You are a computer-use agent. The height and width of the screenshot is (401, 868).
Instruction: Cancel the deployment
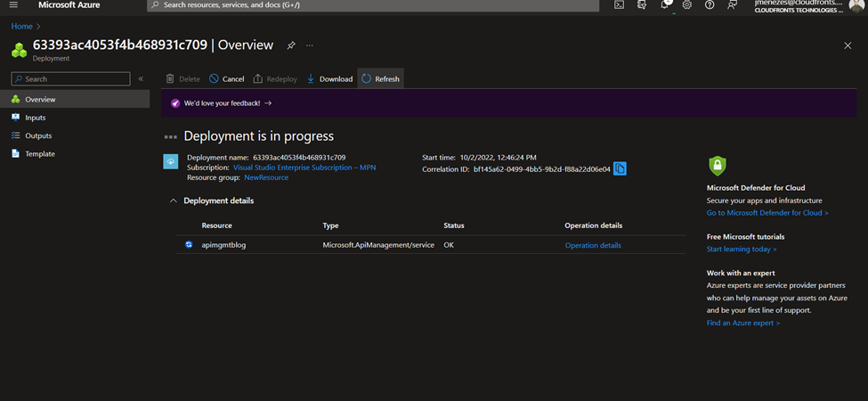click(227, 78)
